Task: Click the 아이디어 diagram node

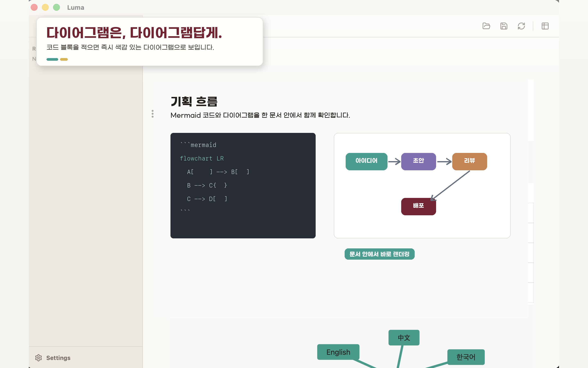Action: click(366, 161)
